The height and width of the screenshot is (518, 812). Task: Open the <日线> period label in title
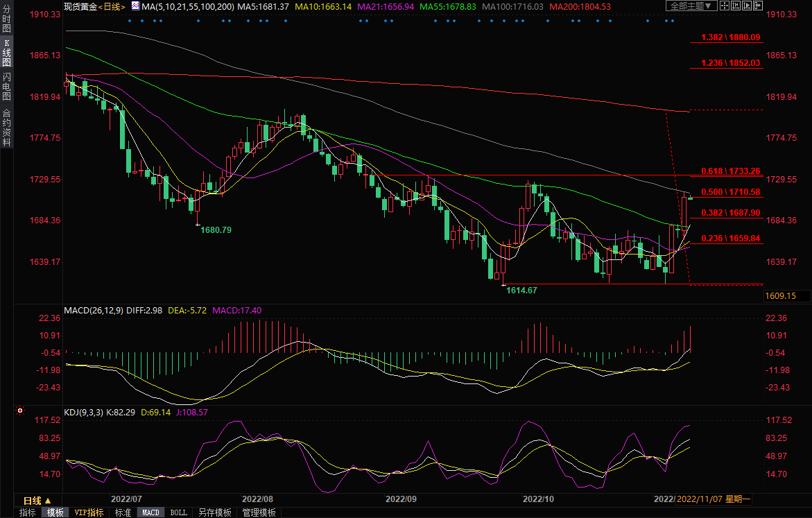tap(111, 6)
